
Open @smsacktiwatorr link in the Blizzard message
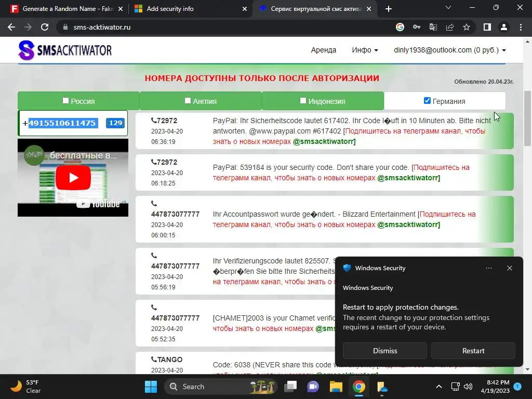[x=408, y=224]
